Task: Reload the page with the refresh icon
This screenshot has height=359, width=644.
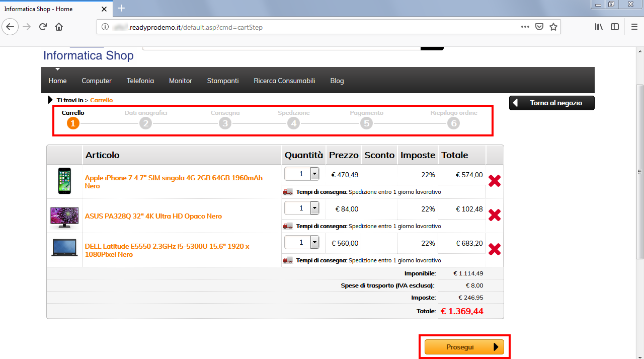Action: (x=43, y=27)
